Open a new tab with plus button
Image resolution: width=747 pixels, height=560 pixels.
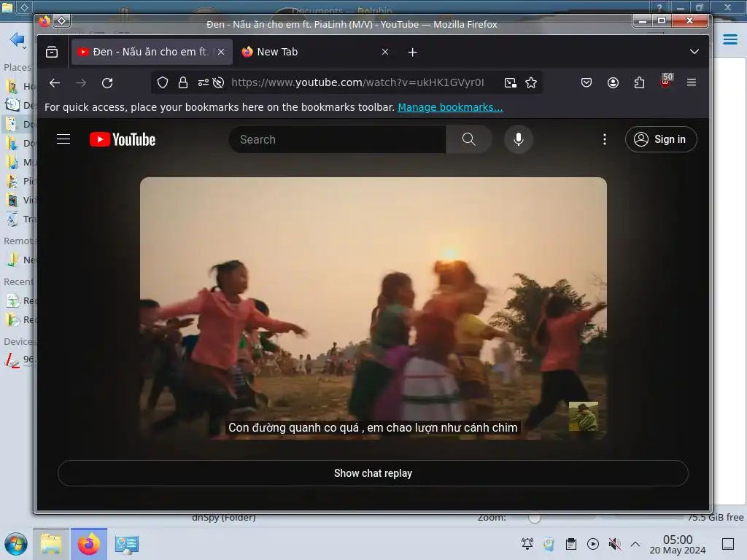[413, 52]
